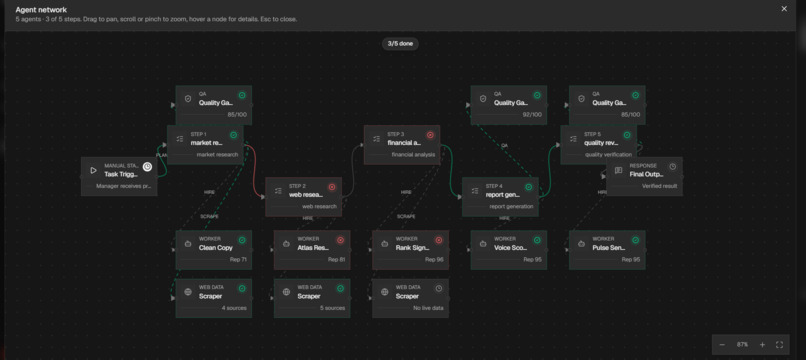Select the 'Verified result' text on Final Output
The image size is (806, 360).
660,186
